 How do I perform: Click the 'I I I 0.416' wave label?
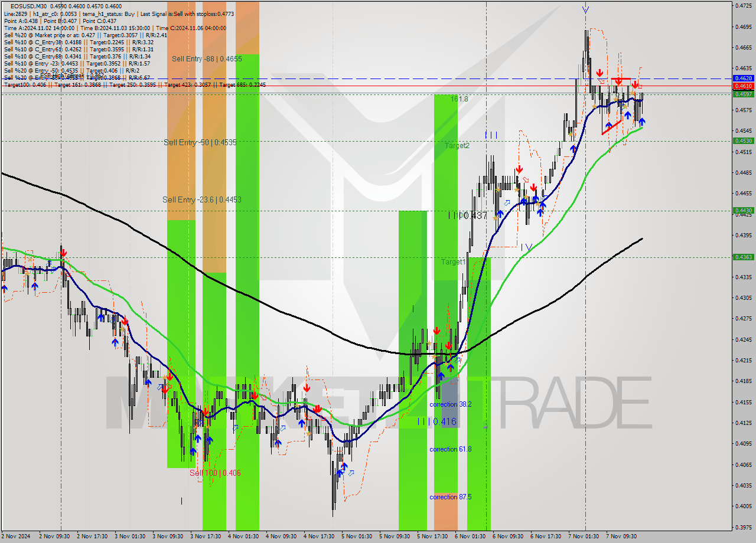[436, 421]
